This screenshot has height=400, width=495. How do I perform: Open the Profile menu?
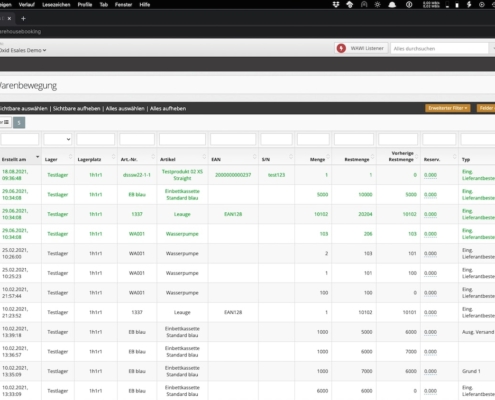point(85,5)
